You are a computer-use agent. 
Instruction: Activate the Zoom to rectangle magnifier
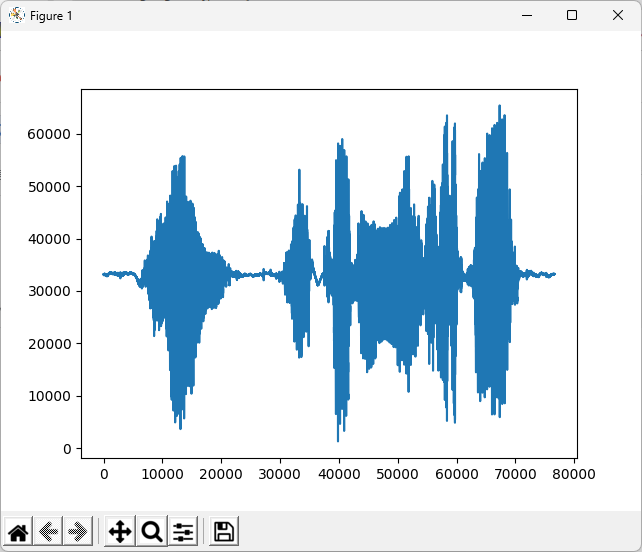152,531
